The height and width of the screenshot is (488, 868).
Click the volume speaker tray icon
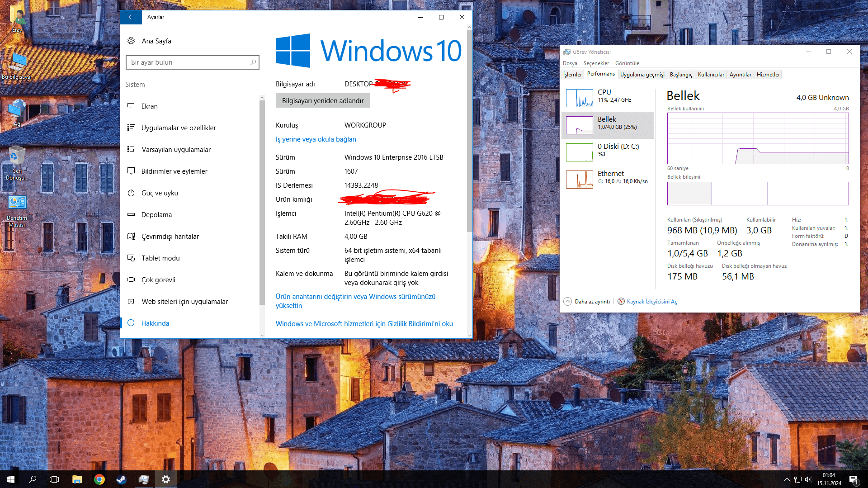(808, 479)
